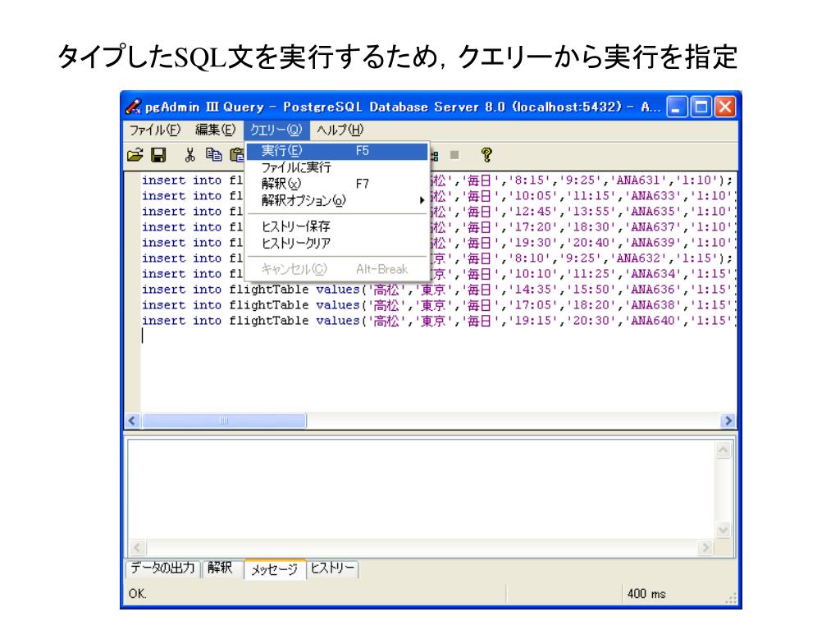Image resolution: width=840 pixels, height=630 pixels.
Task: Maximize the pgAdmin III Query window
Action: tap(701, 107)
